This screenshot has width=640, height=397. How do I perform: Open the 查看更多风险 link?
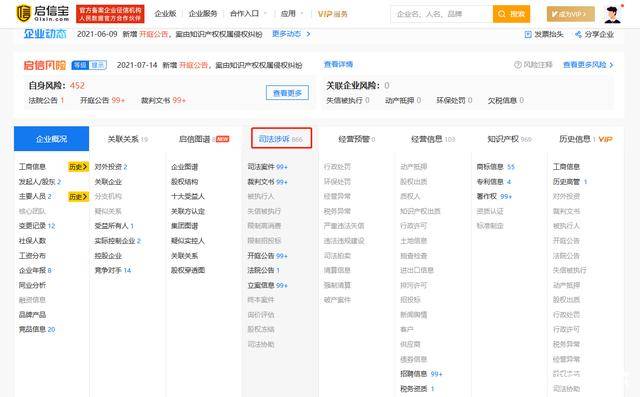pyautogui.click(x=588, y=64)
